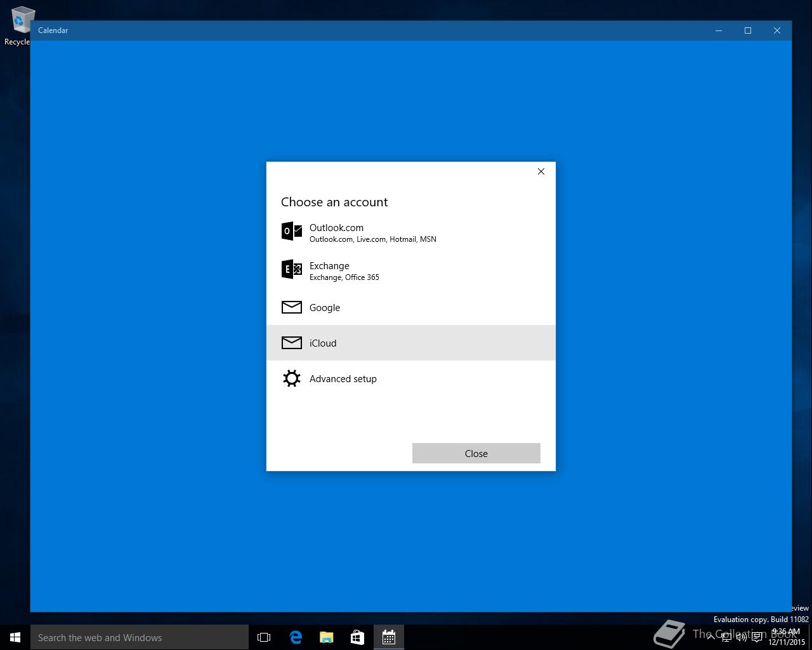This screenshot has width=812, height=650.
Task: Open the Recycle Bin on the desktop
Action: click(19, 25)
